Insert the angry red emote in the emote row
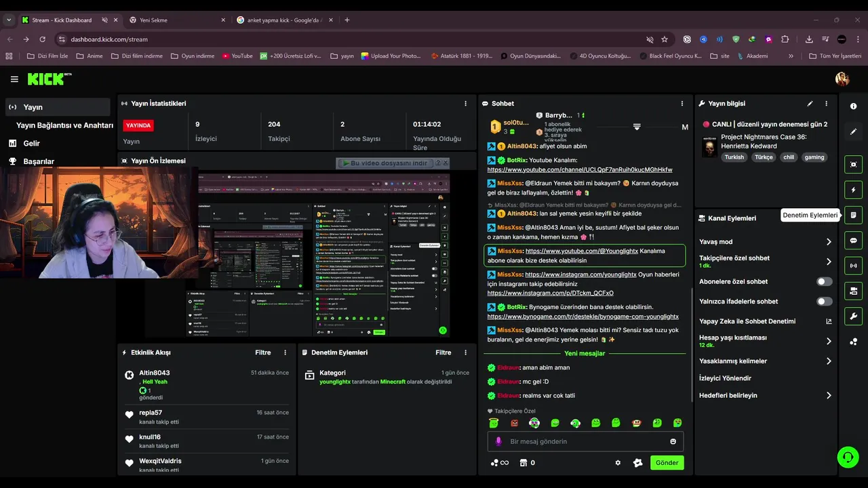 [514, 423]
